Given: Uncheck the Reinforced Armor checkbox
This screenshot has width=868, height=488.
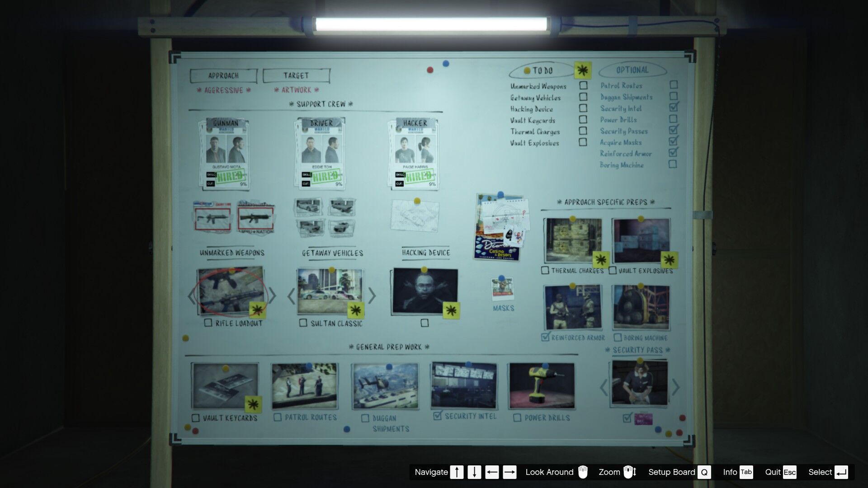Looking at the screenshot, I should [546, 337].
